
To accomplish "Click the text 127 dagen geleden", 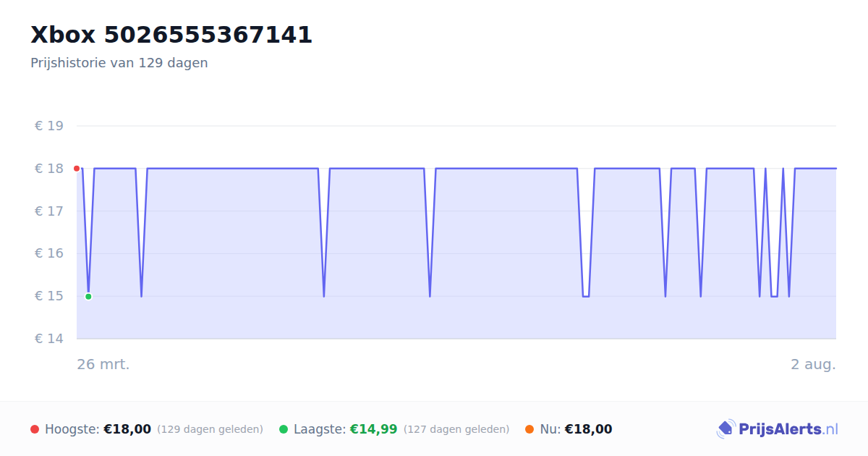I will coord(456,429).
